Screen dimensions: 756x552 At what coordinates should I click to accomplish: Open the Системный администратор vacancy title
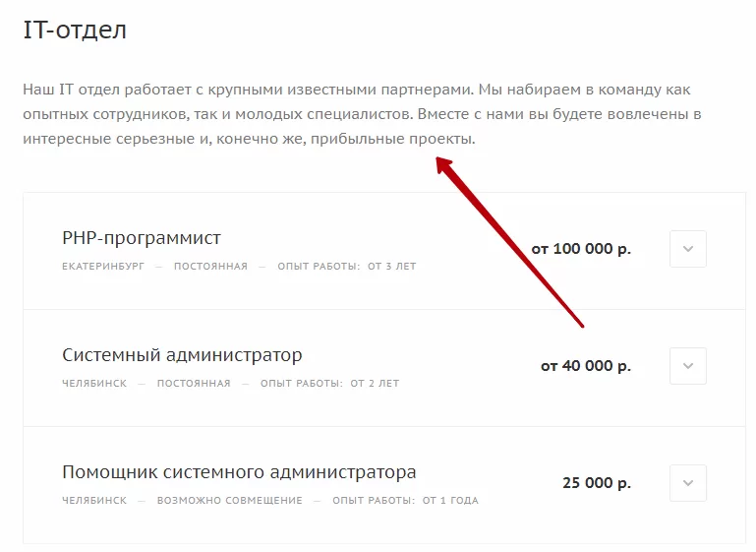[x=182, y=355]
